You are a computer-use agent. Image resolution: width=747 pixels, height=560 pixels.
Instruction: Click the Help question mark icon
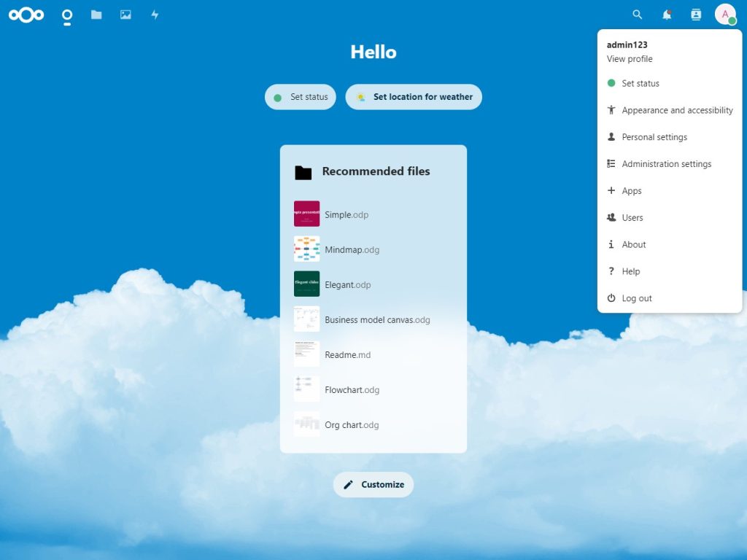611,271
